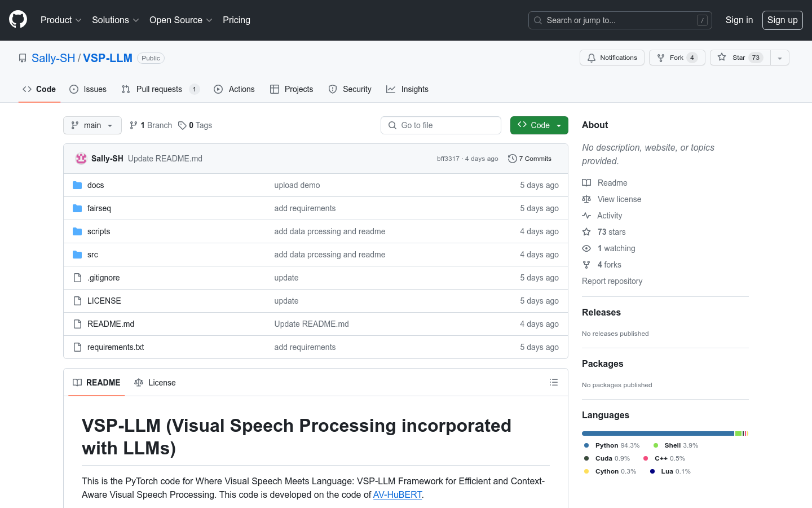This screenshot has height=508, width=812.
Task: Switch to the Security tab
Action: [x=350, y=89]
